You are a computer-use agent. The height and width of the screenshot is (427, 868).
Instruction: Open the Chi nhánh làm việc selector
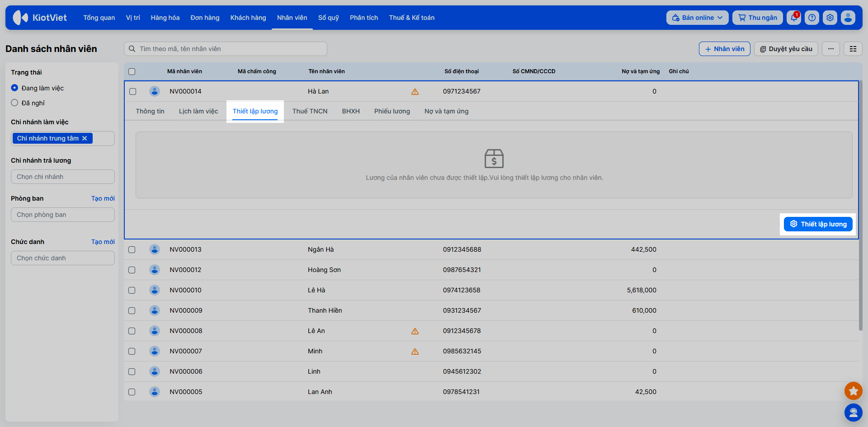(x=63, y=138)
